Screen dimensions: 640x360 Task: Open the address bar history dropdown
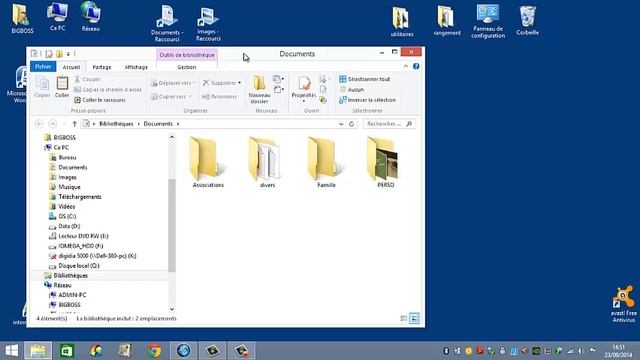[x=341, y=124]
